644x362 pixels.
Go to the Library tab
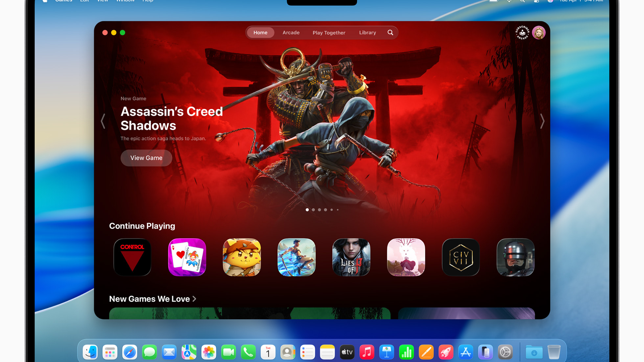click(x=367, y=33)
